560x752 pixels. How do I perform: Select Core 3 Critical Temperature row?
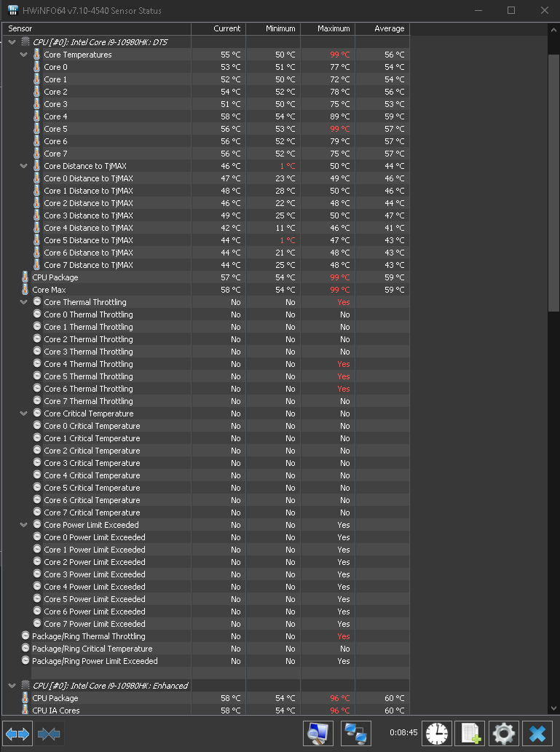(206, 463)
